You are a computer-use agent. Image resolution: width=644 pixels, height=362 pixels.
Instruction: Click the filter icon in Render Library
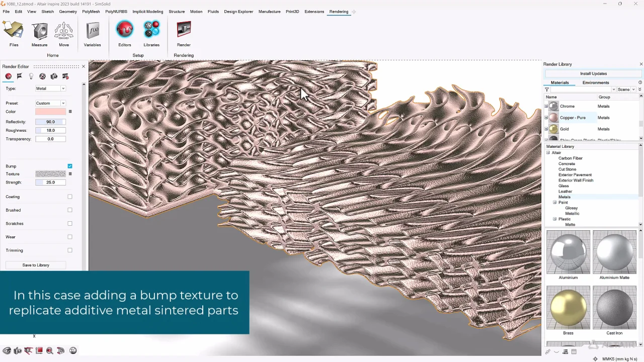tap(547, 89)
